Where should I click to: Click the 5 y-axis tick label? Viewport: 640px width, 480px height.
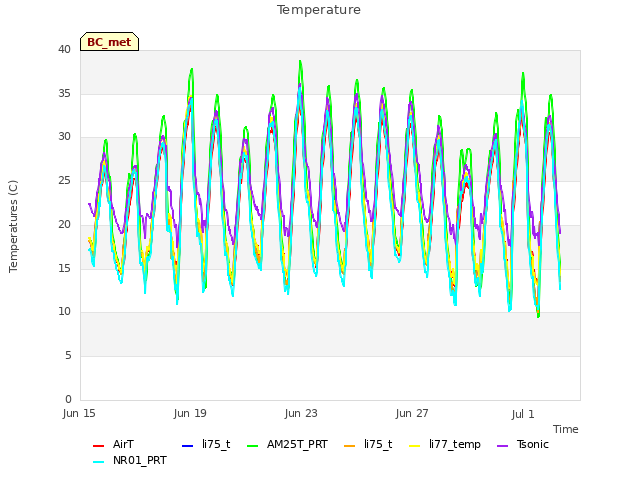68,356
